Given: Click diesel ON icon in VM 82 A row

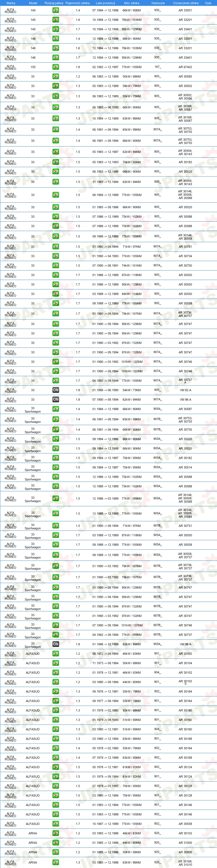Looking at the screenshot, I should [55, 390].
